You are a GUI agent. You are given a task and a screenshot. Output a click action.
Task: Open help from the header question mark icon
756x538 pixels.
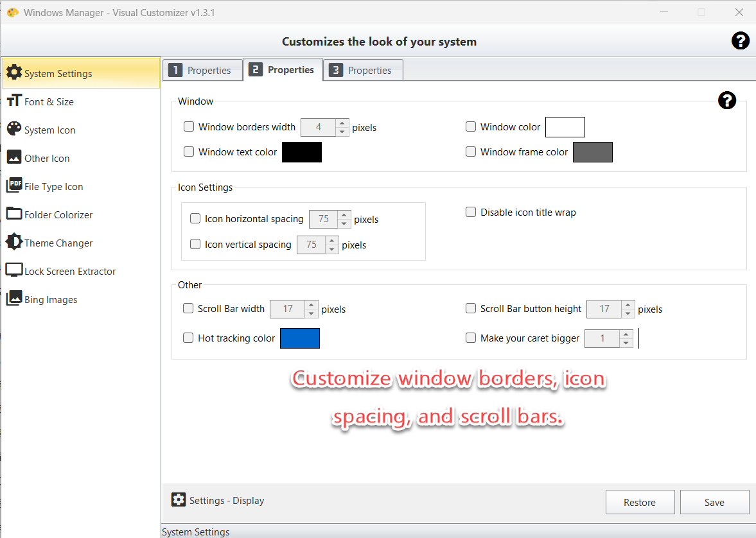coord(740,41)
